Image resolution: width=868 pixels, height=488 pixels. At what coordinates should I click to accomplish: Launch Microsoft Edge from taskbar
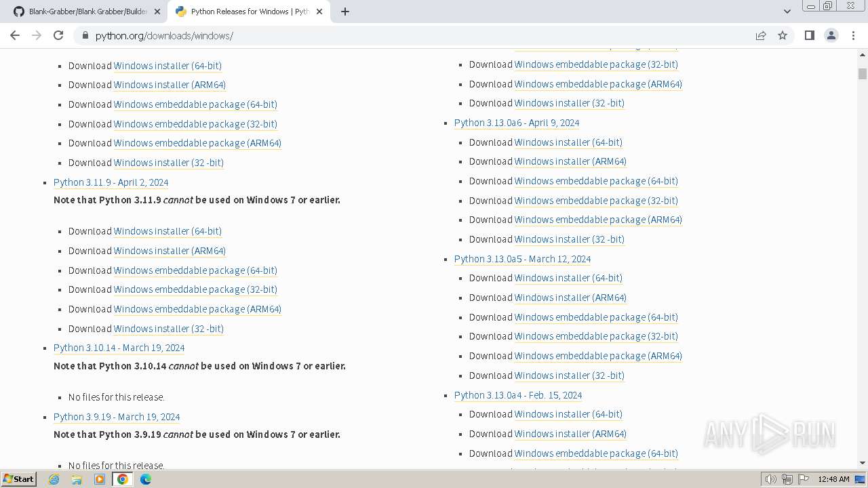click(146, 479)
